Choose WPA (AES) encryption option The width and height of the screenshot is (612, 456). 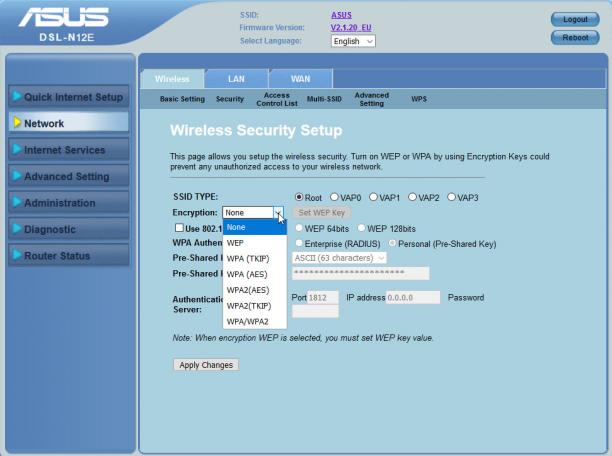pyautogui.click(x=255, y=274)
